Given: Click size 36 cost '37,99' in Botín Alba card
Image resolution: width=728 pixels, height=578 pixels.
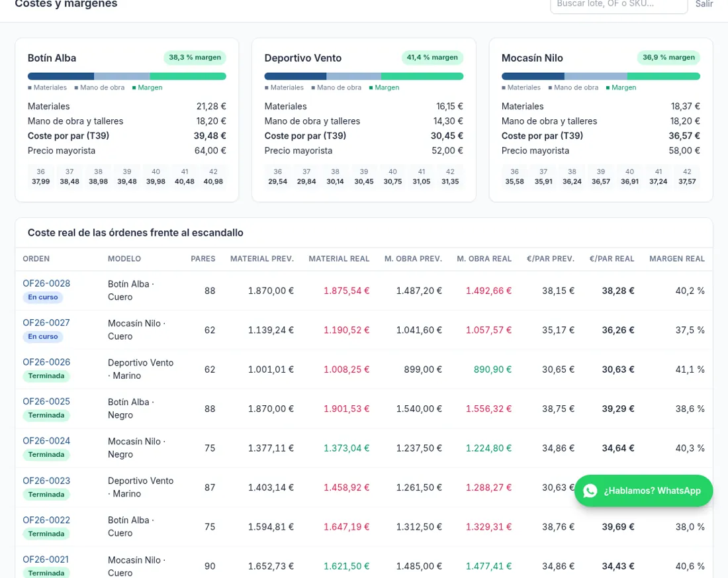Looking at the screenshot, I should [x=41, y=181].
